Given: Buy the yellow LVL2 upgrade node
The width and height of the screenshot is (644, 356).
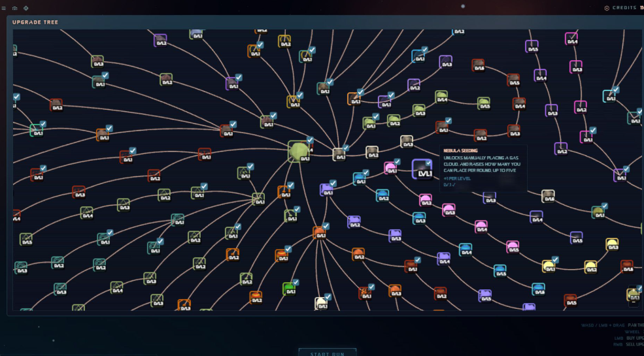Looking at the screenshot, I should pyautogui.click(x=590, y=267).
